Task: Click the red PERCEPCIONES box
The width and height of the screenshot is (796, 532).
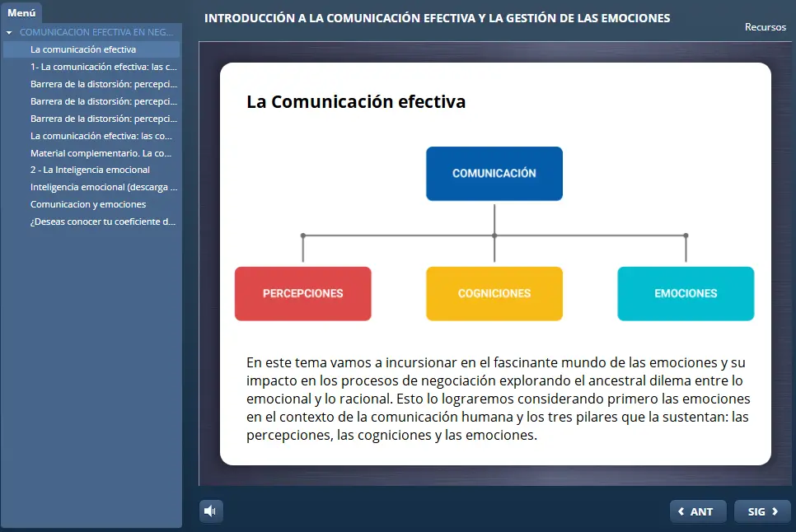Action: tap(302, 293)
